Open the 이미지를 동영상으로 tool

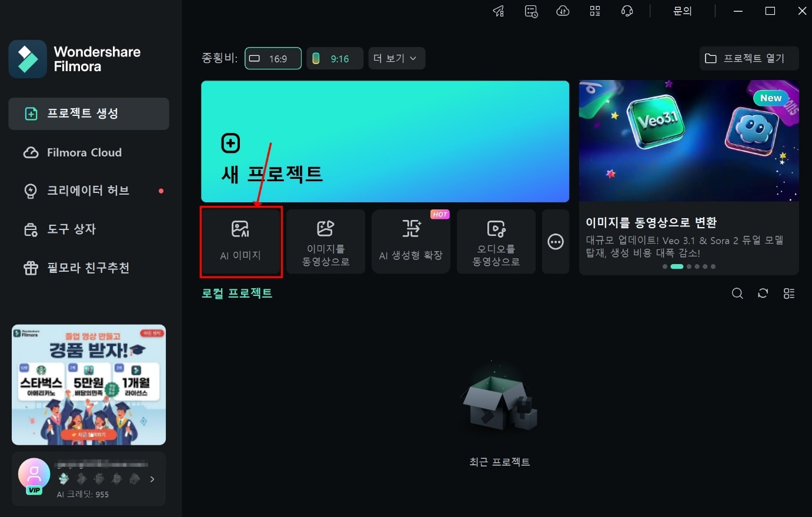point(326,242)
